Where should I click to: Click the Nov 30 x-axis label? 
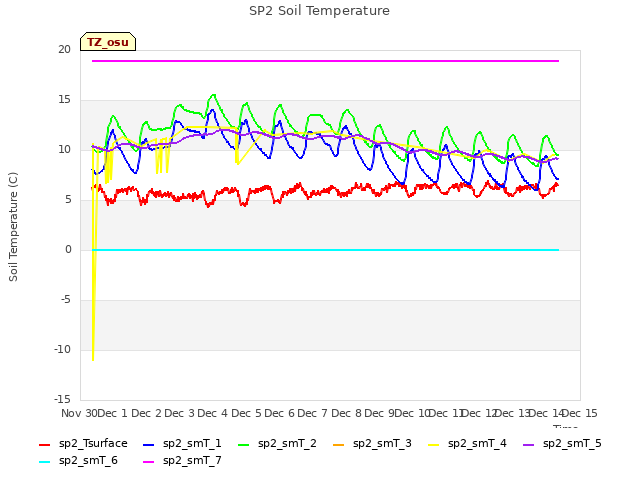[x=79, y=413]
